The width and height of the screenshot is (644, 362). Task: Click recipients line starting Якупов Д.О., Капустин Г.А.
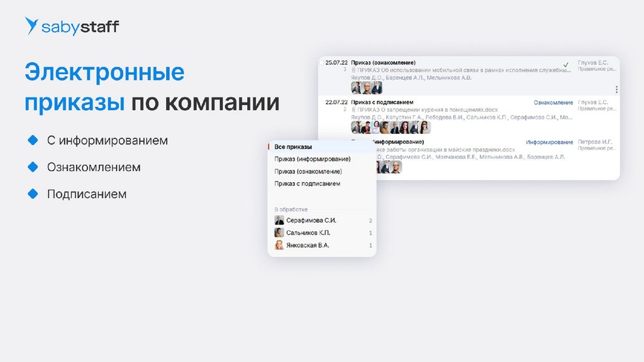click(462, 117)
